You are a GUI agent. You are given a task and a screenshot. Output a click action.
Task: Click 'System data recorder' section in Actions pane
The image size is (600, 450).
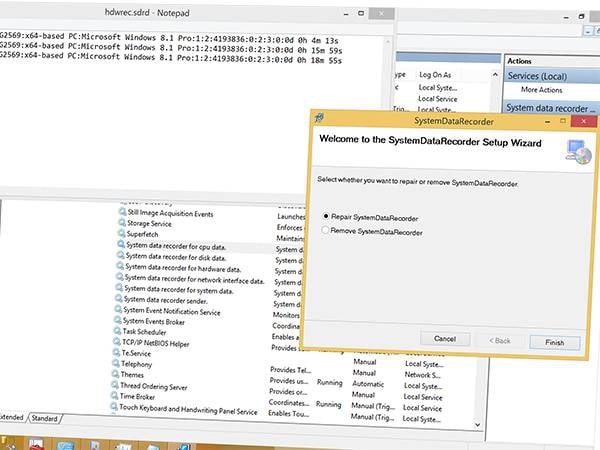(551, 108)
